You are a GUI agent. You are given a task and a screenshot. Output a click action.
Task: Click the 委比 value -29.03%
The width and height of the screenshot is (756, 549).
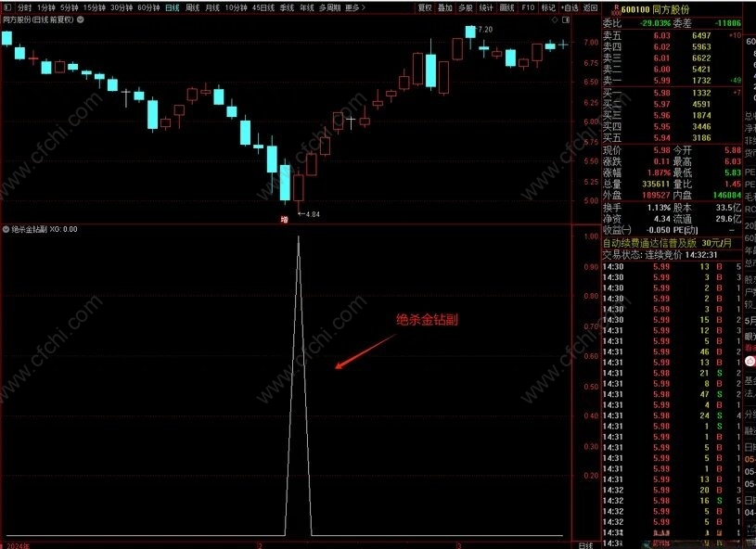pyautogui.click(x=655, y=23)
